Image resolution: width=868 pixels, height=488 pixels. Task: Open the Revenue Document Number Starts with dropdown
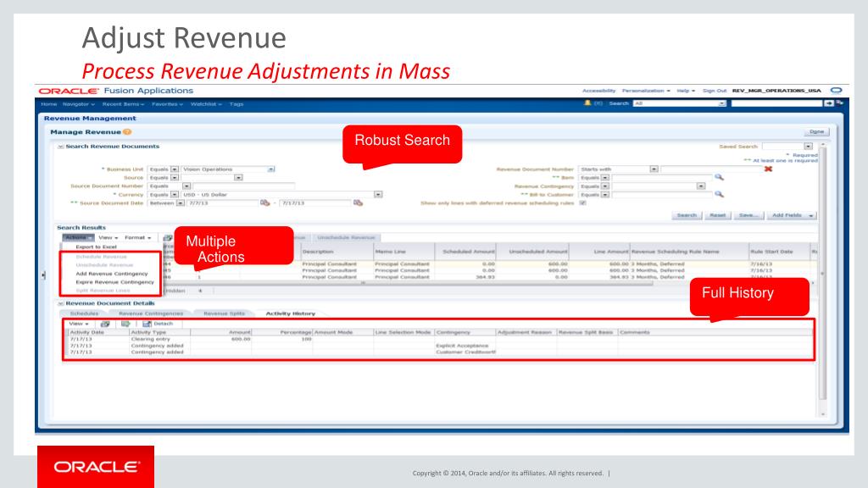[654, 169]
